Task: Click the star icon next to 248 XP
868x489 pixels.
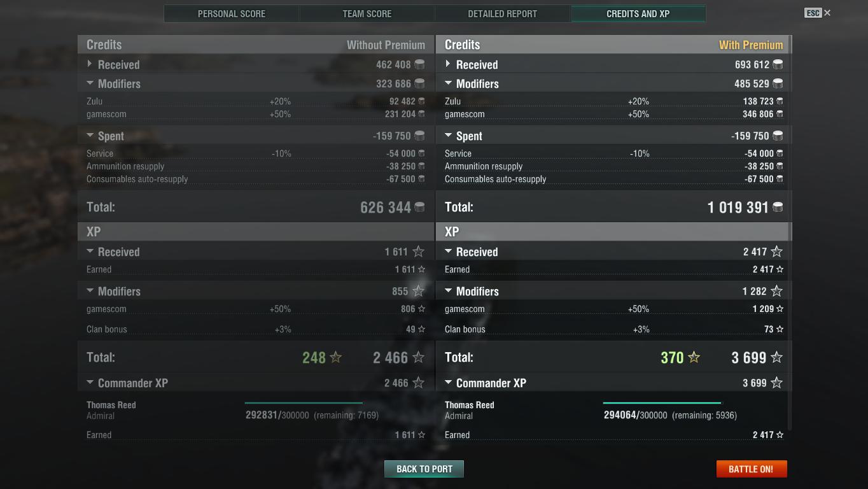Action: pos(335,357)
